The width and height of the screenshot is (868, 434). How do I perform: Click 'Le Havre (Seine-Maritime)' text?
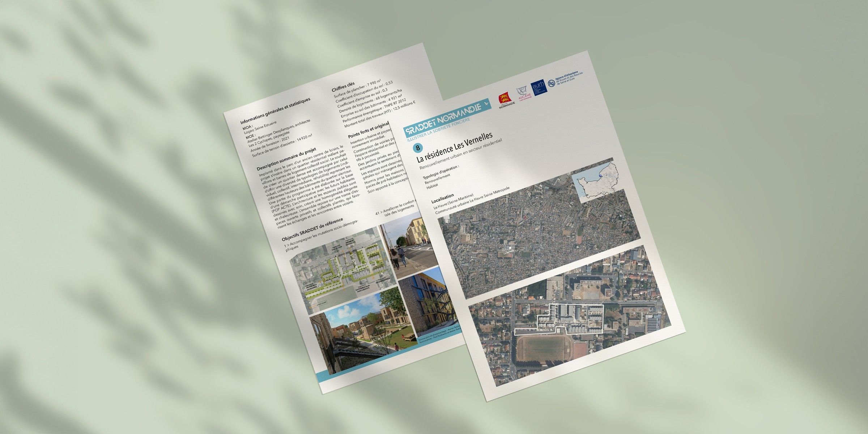pos(453,202)
